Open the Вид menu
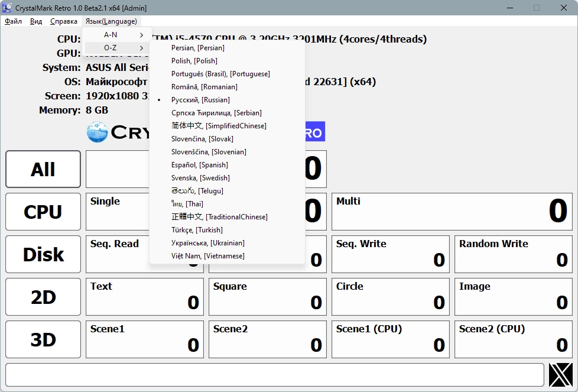 (x=36, y=21)
